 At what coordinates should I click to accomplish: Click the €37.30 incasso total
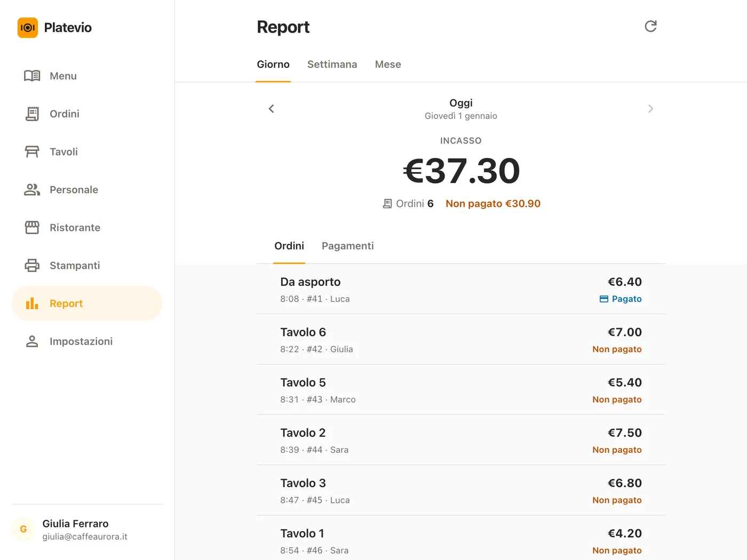(461, 171)
